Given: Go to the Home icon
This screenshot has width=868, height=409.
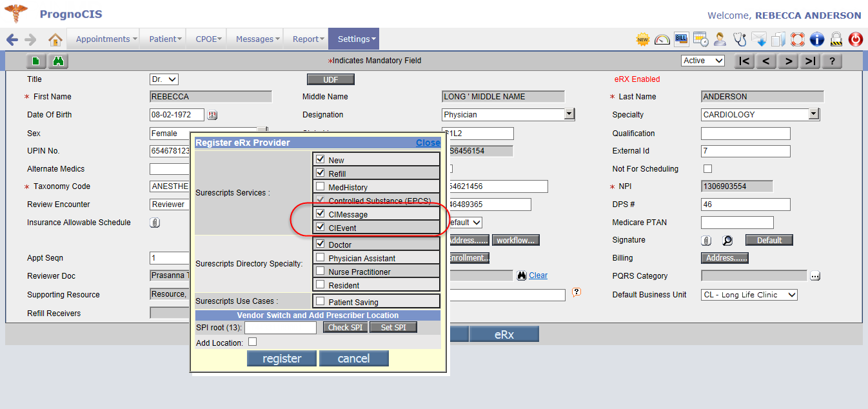Looking at the screenshot, I should point(55,39).
